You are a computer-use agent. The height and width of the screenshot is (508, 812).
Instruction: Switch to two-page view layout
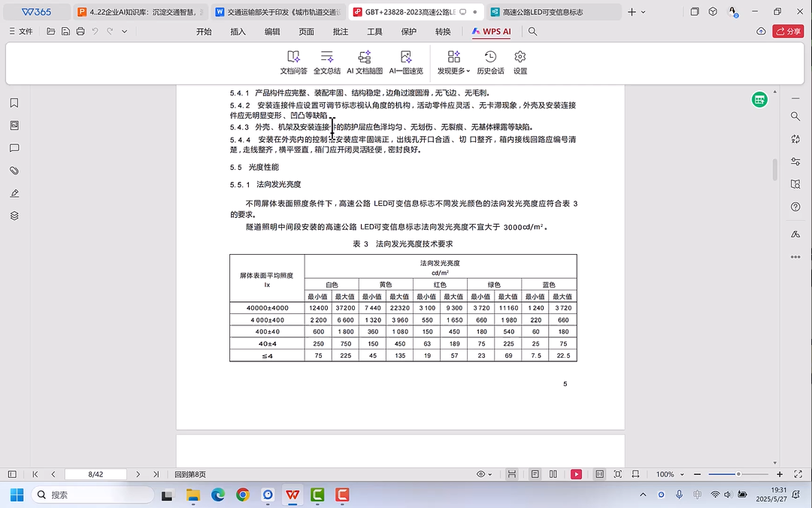click(x=553, y=474)
